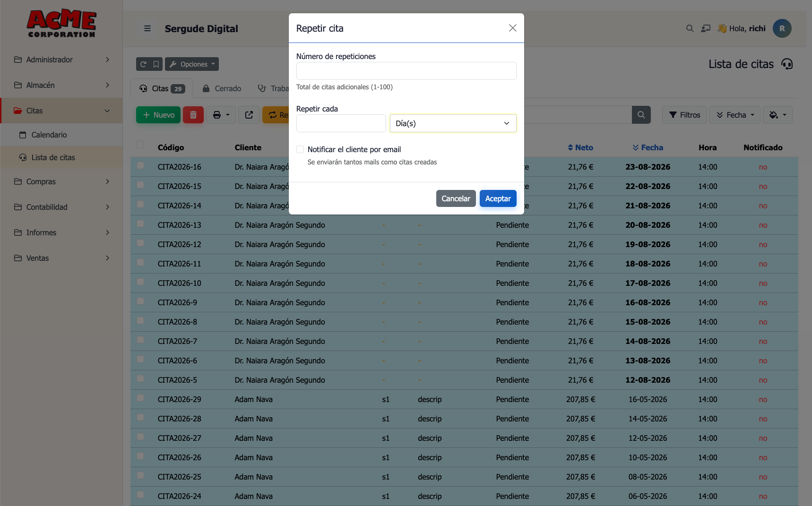Expand the Administrador menu
The width and height of the screenshot is (812, 506).
coord(61,60)
